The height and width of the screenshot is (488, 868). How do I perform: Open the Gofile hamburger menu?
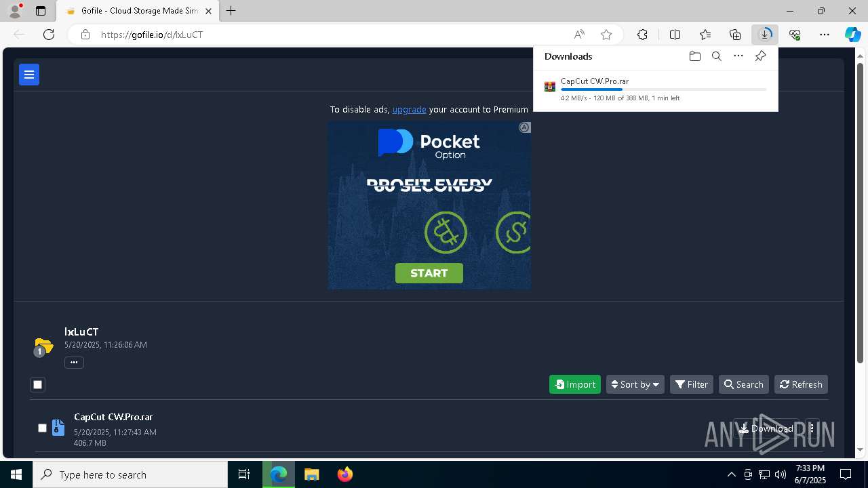coord(29,75)
